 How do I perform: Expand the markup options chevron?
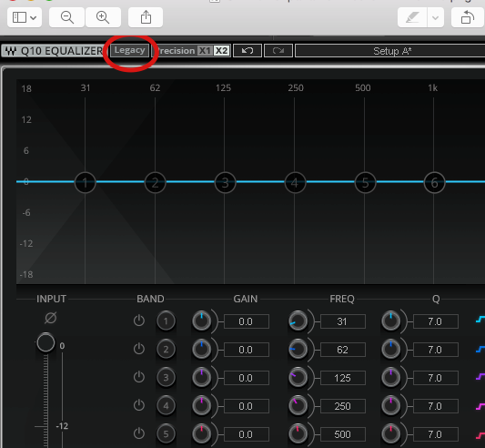pos(436,17)
